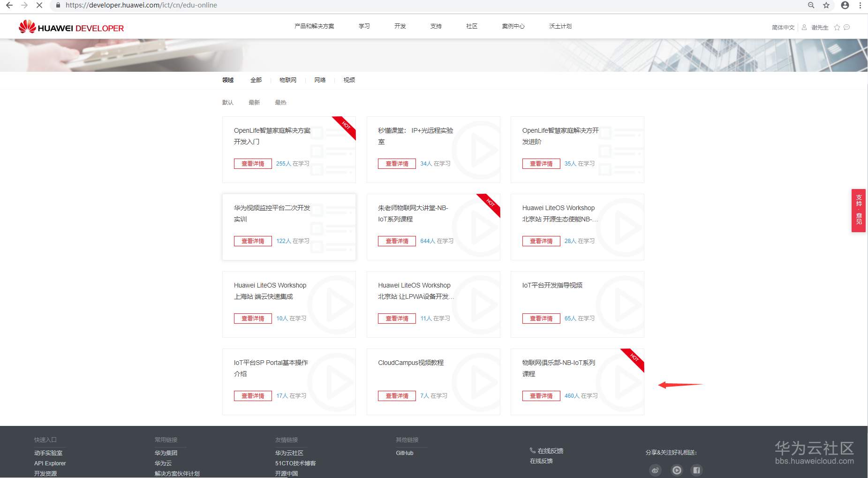Open 开源中国 footer link

point(287,474)
